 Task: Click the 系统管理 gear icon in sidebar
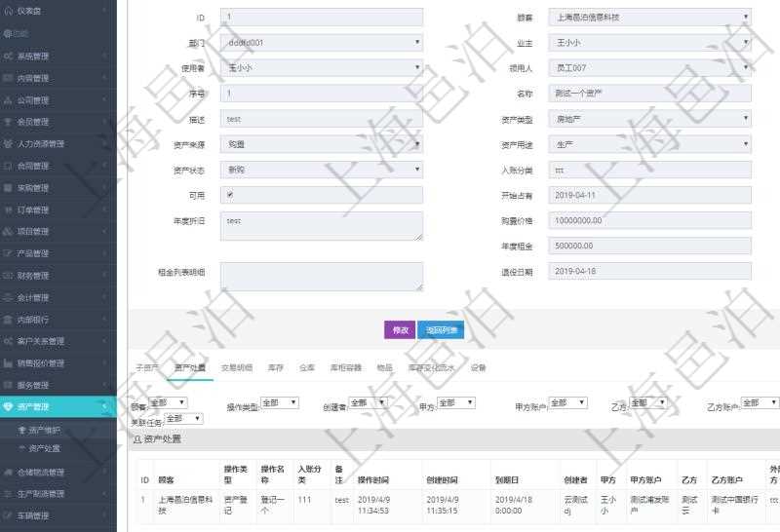tap(8, 57)
